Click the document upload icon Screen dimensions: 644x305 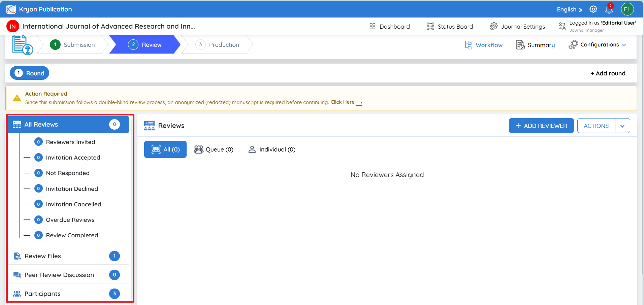pos(22,45)
